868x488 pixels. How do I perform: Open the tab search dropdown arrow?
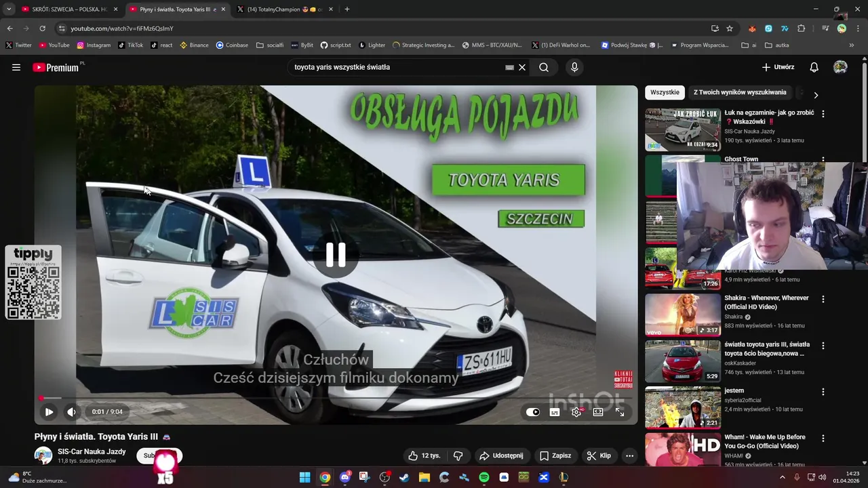[x=8, y=9]
